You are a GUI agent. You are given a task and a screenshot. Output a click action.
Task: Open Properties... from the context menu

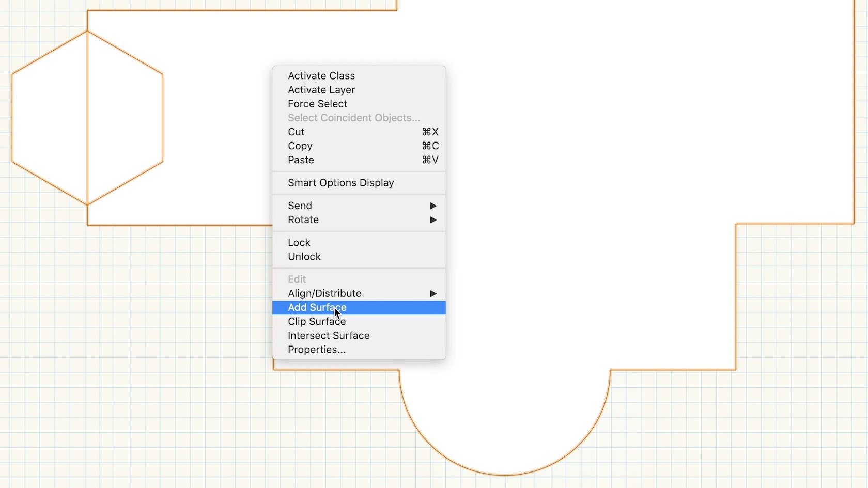click(x=359, y=350)
